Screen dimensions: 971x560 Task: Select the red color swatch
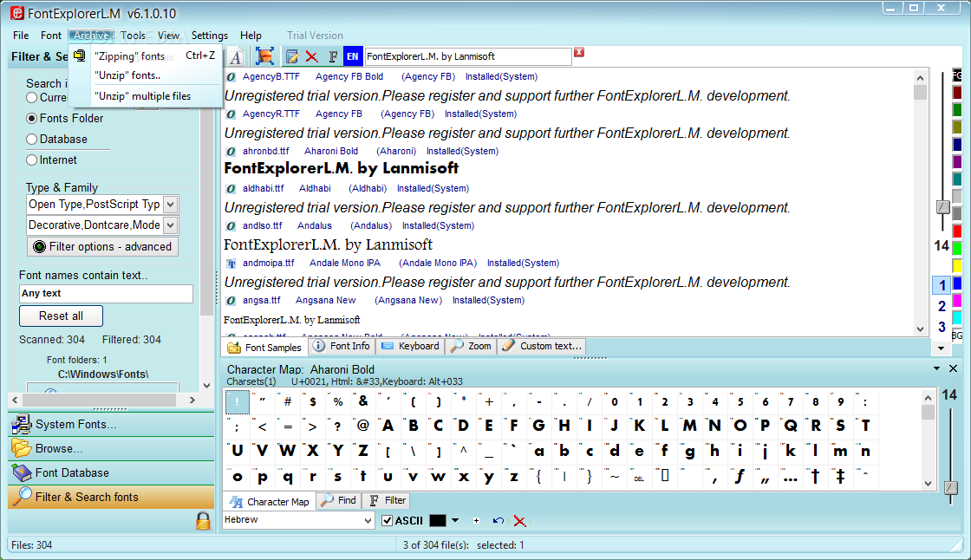coord(957,231)
